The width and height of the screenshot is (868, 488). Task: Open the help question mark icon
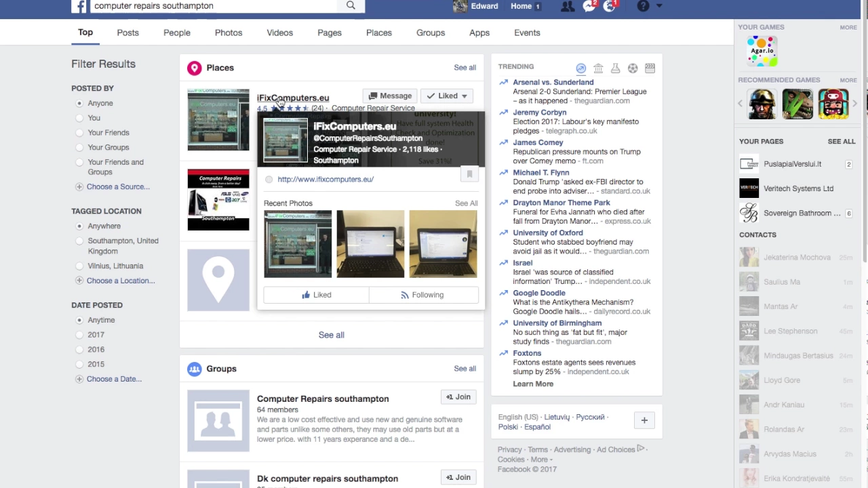(643, 6)
